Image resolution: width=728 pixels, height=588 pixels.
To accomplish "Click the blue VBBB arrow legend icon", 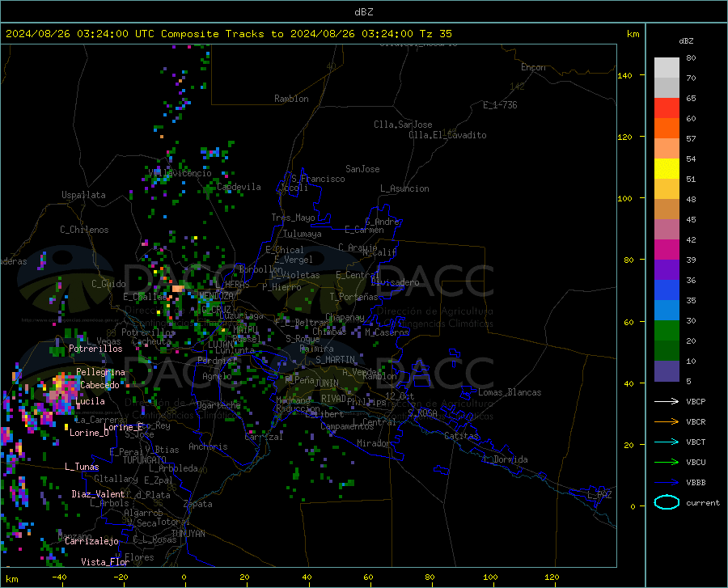I will pos(667,482).
